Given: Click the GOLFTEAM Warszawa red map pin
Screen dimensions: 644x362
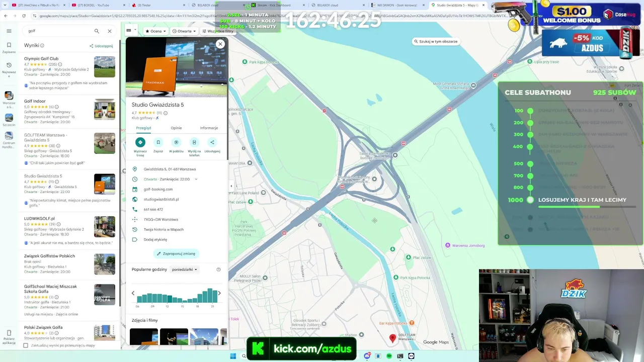Looking at the screenshot, I should 392,338.
